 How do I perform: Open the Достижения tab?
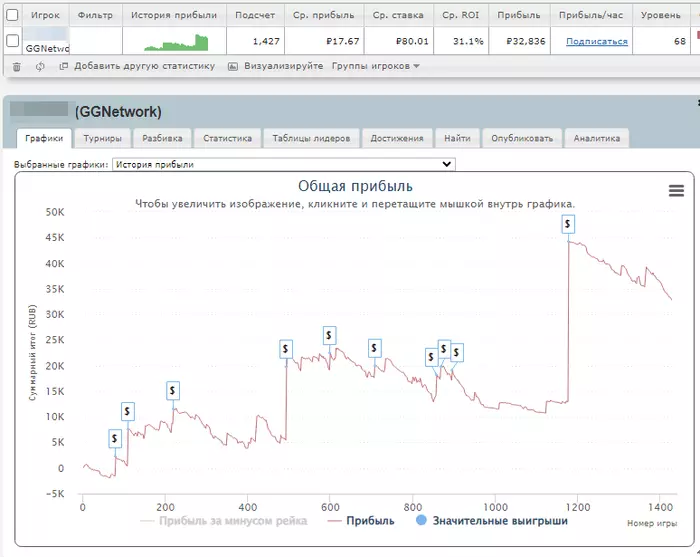click(x=397, y=138)
